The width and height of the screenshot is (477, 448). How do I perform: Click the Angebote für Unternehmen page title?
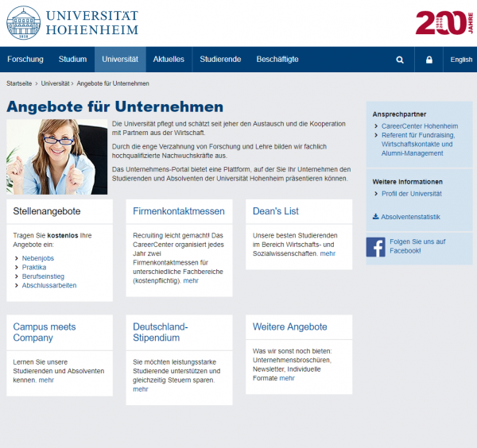(x=115, y=107)
